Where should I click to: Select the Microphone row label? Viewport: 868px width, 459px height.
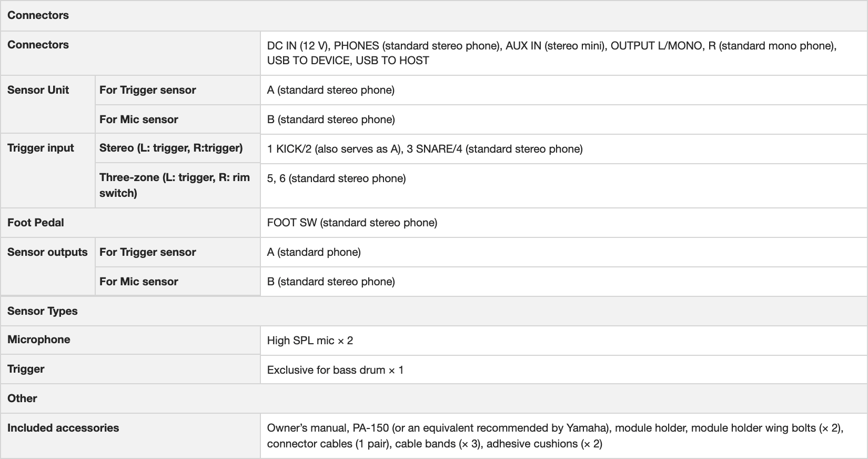coord(39,340)
